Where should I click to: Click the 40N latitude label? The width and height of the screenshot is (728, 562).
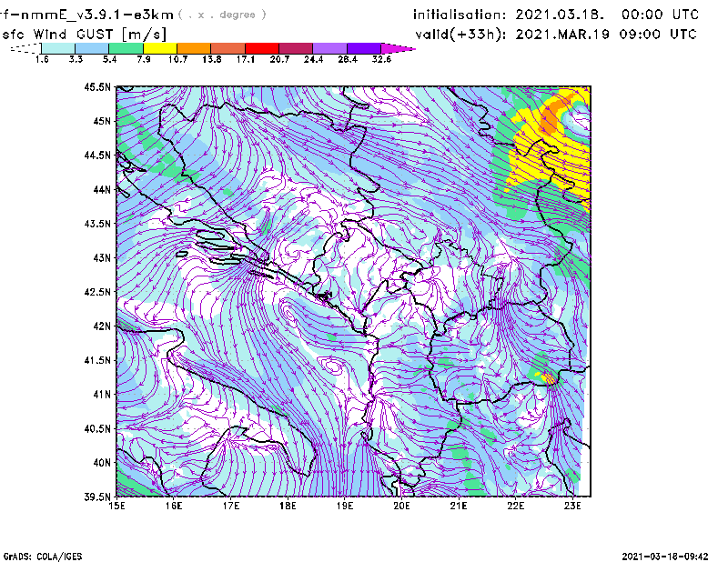102,463
